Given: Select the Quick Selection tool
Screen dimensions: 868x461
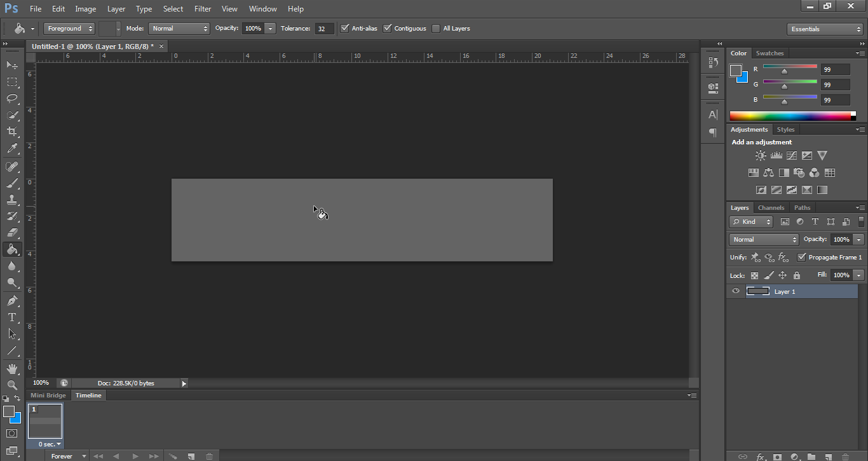Looking at the screenshot, I should point(12,115).
